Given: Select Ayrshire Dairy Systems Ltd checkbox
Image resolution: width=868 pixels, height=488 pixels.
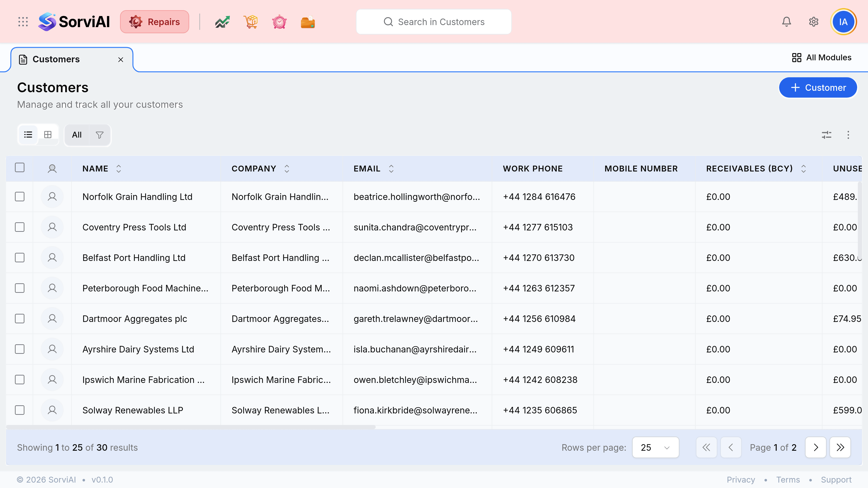Looking at the screenshot, I should coord(20,349).
